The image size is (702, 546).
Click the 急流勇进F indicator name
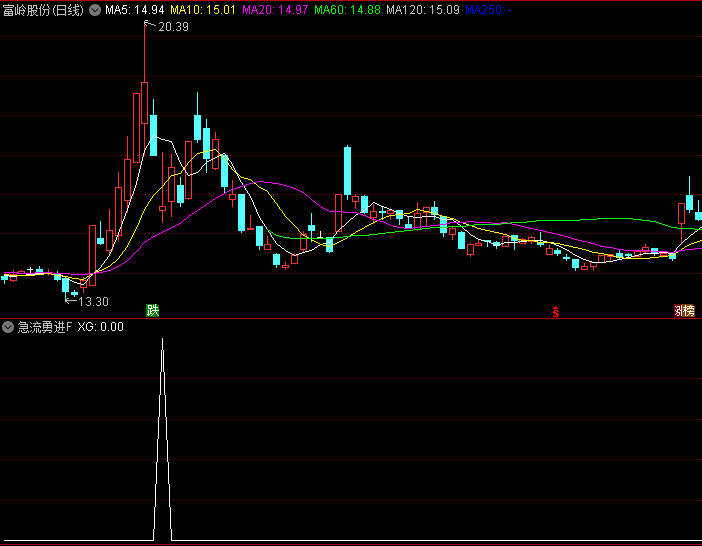click(x=43, y=327)
